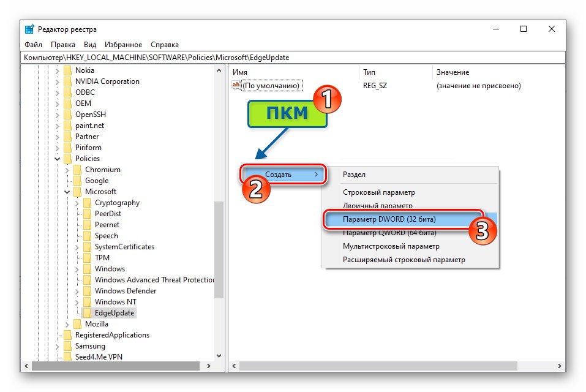Click the Cryptography folder icon
The image size is (586, 392).
pyautogui.click(x=87, y=203)
